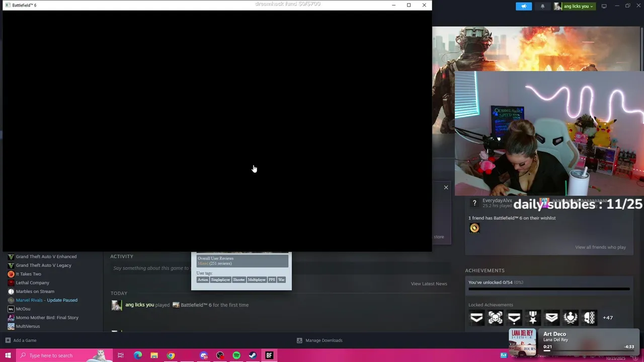
Task: Click the profile avatar beside account name
Action: tap(558, 6)
